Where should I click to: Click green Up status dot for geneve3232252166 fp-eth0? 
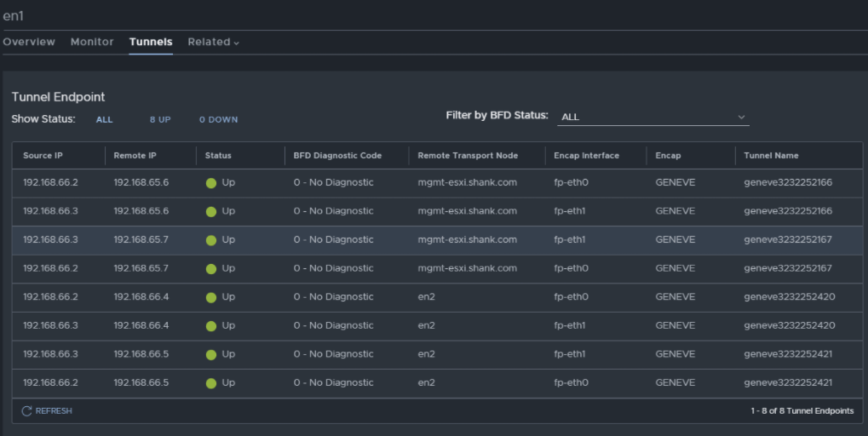click(x=211, y=183)
